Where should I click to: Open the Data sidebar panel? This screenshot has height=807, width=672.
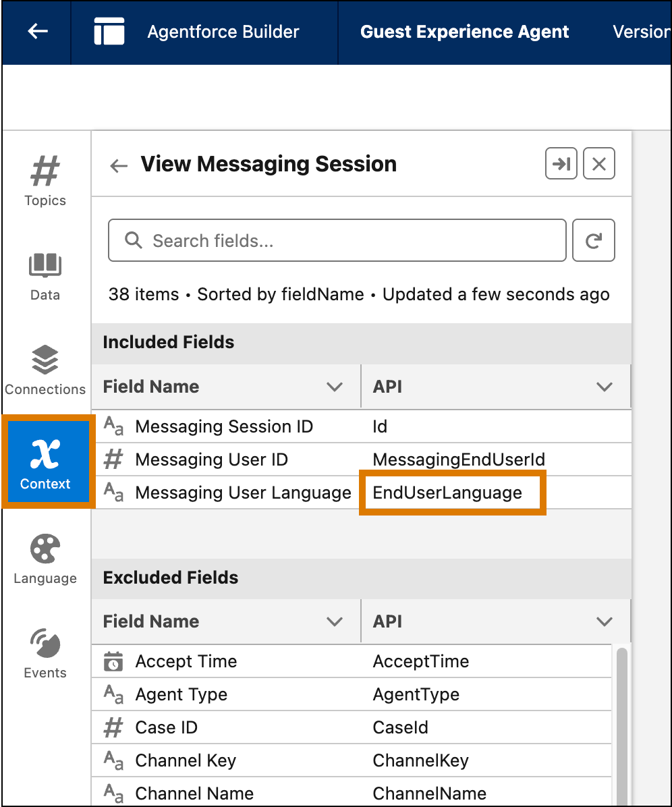point(45,277)
